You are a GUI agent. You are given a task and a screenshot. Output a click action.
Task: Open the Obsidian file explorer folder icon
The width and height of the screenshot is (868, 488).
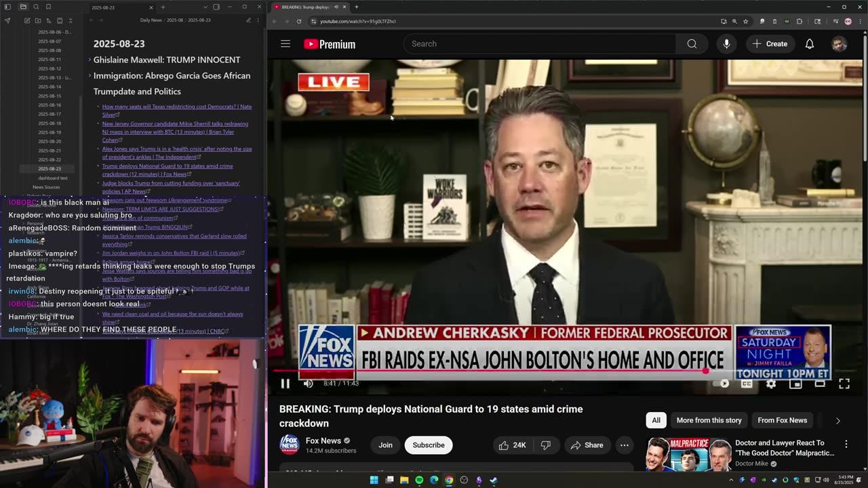[23, 7]
